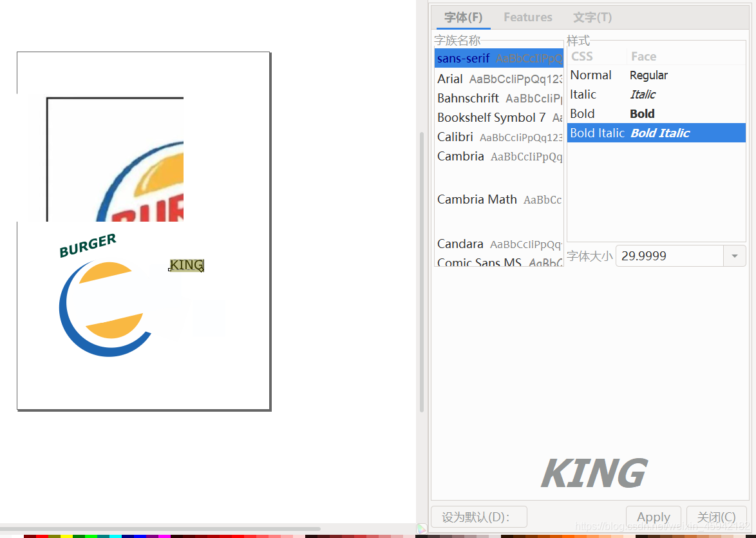Pick the yellow palette swatch
Screen dimensions: 756x538
[66, 536]
